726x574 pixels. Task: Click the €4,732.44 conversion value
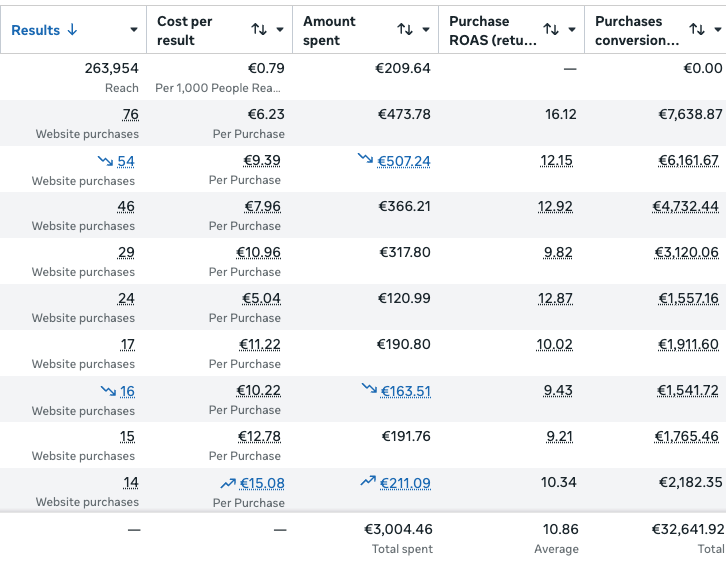(686, 206)
